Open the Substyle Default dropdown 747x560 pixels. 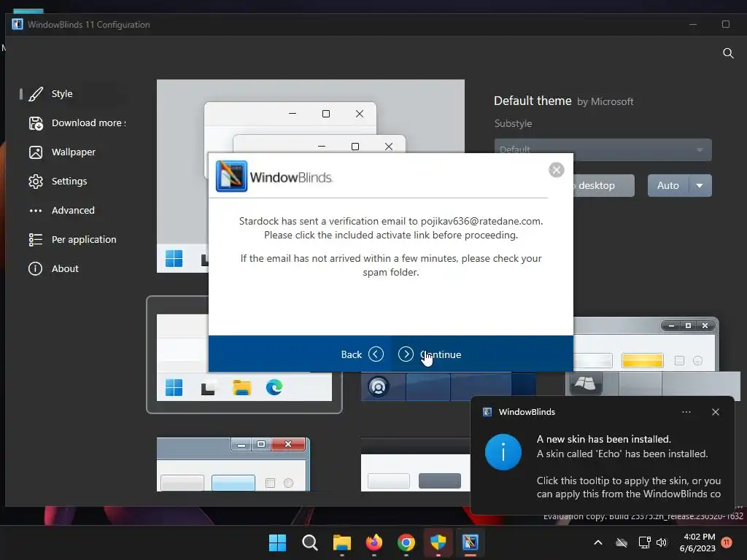pyautogui.click(x=603, y=149)
